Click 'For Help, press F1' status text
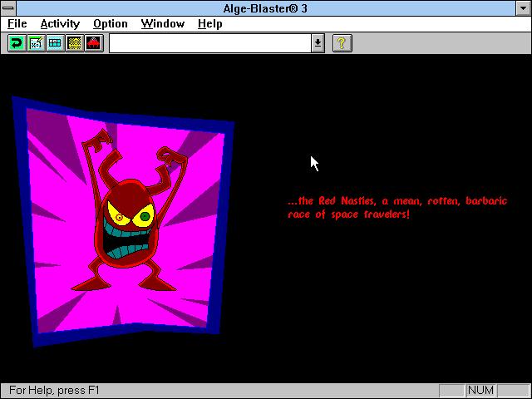 (54, 390)
